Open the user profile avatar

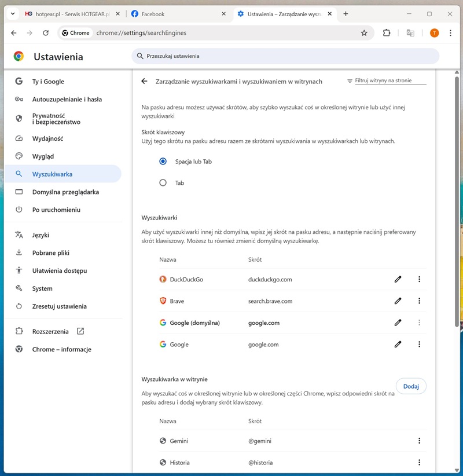[x=434, y=33]
